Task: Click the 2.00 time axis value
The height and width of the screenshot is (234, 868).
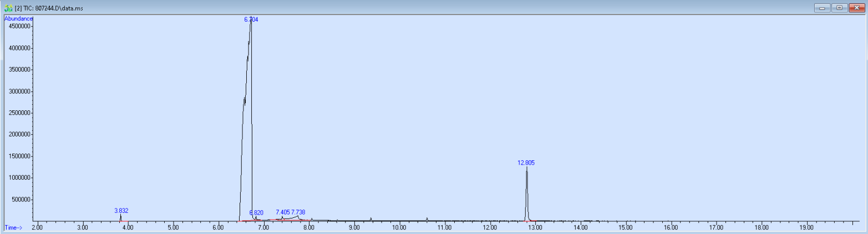Action: (37, 227)
